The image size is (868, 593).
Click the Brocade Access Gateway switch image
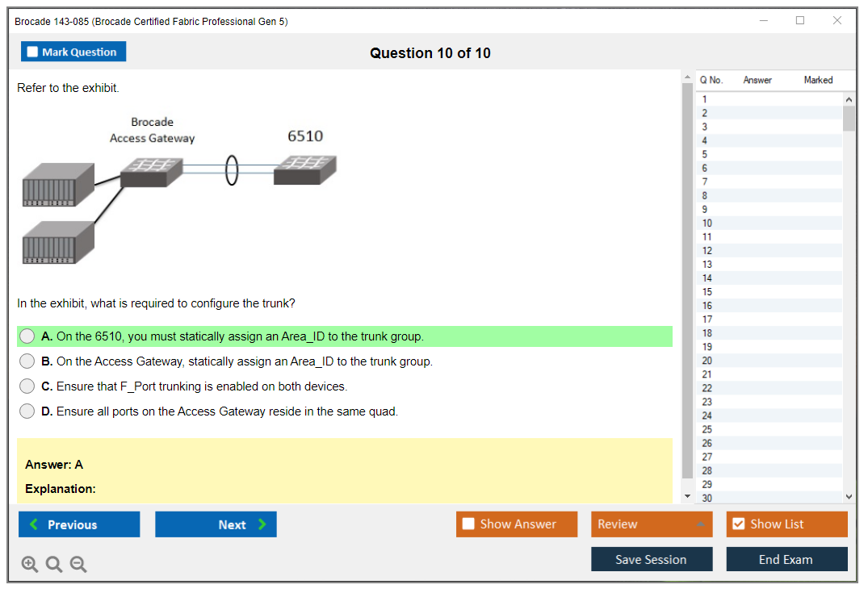(151, 171)
